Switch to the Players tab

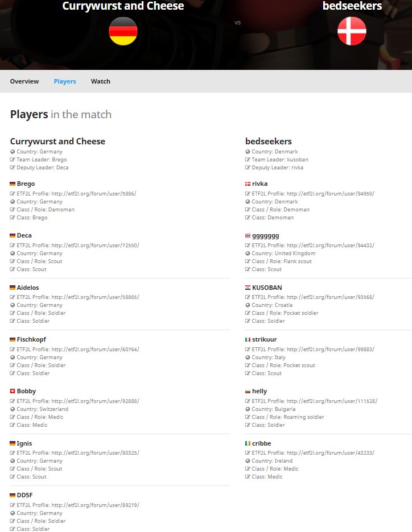click(65, 81)
